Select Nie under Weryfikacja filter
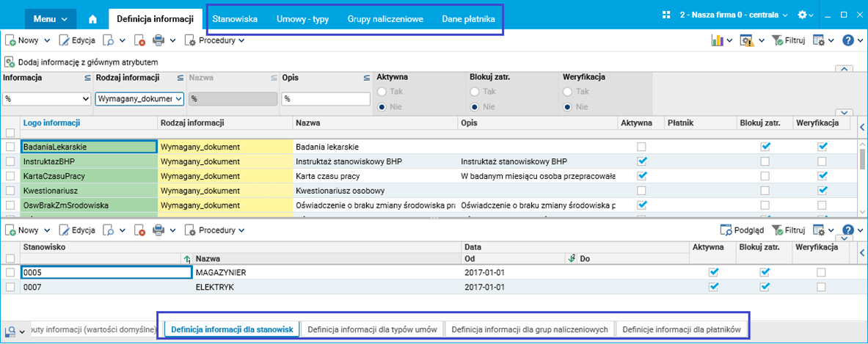Viewport: 868px width, 344px height. pyautogui.click(x=567, y=107)
